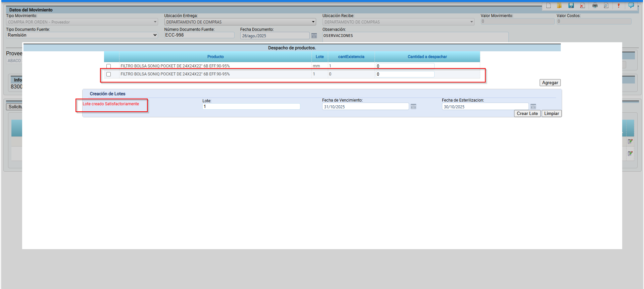The height and width of the screenshot is (289, 644).
Task: Click the new blank document icon
Action: point(548,5)
